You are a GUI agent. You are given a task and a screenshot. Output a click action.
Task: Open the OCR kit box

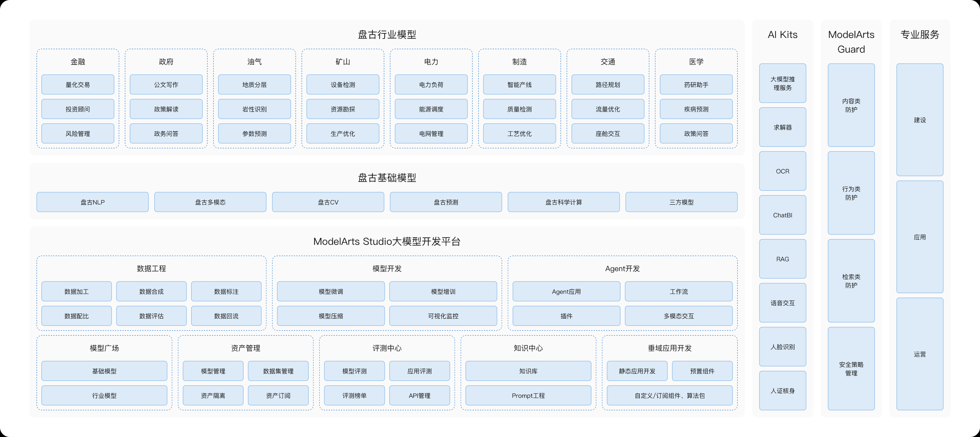point(782,171)
